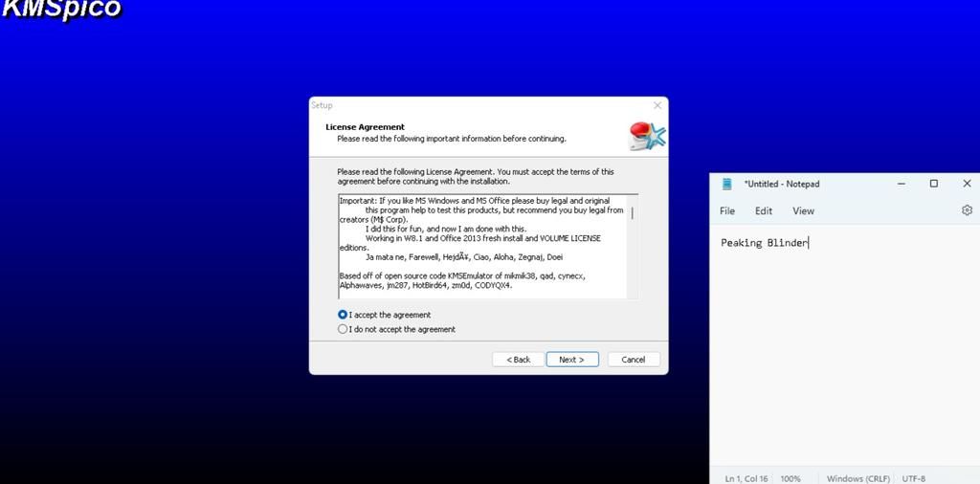Click the Next > button in Setup
980x484 pixels.
(572, 359)
